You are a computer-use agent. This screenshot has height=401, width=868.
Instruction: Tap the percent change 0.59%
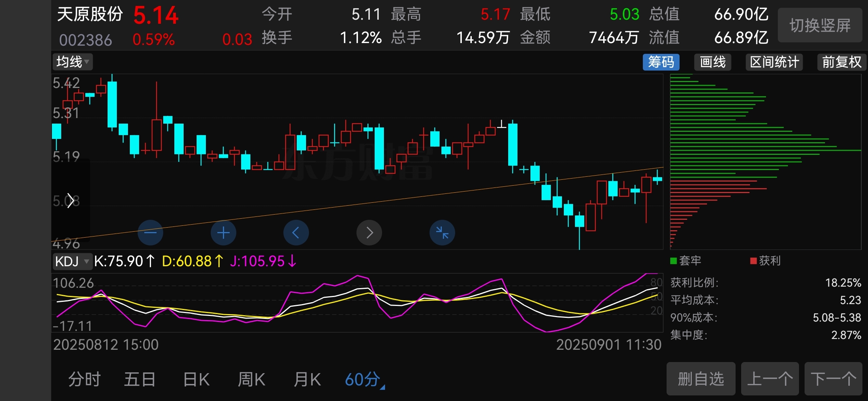click(154, 39)
